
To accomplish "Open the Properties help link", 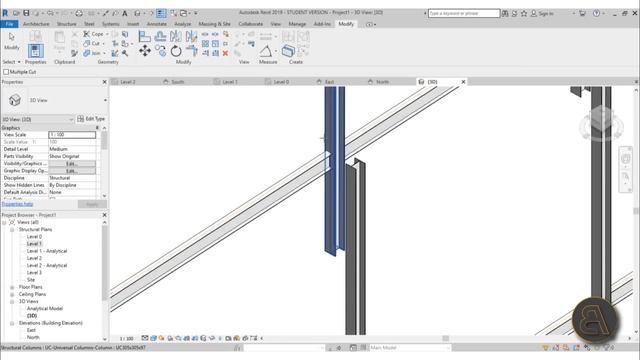I will [x=18, y=204].
